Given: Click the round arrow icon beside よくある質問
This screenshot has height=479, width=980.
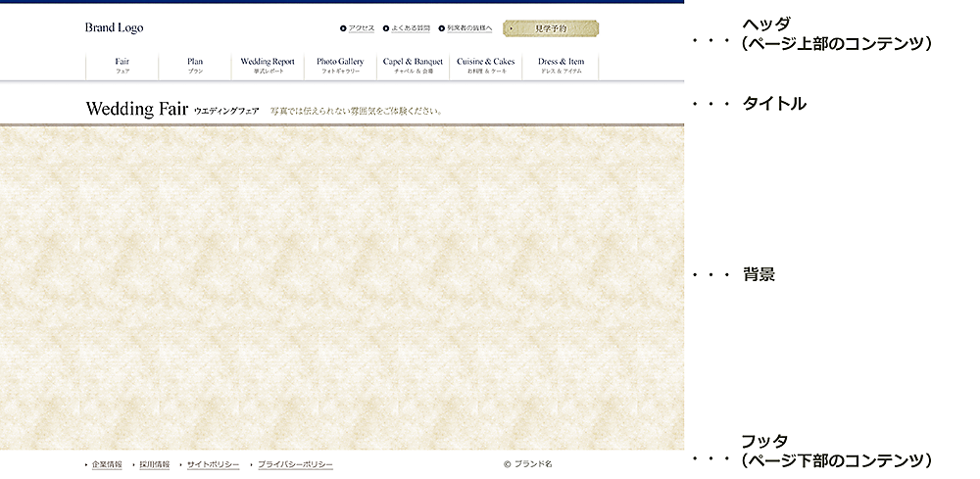Looking at the screenshot, I should [x=385, y=28].
